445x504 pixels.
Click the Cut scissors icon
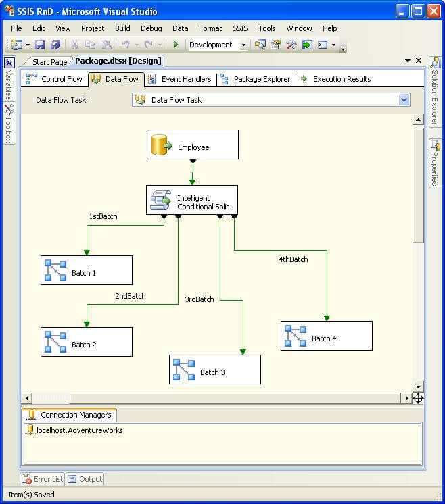click(74, 45)
